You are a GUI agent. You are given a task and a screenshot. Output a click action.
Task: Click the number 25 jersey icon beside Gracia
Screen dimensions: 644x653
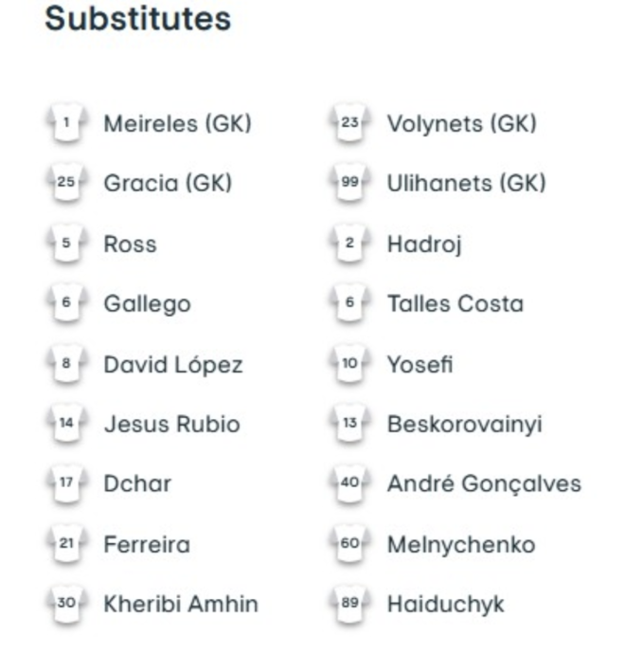(x=66, y=184)
